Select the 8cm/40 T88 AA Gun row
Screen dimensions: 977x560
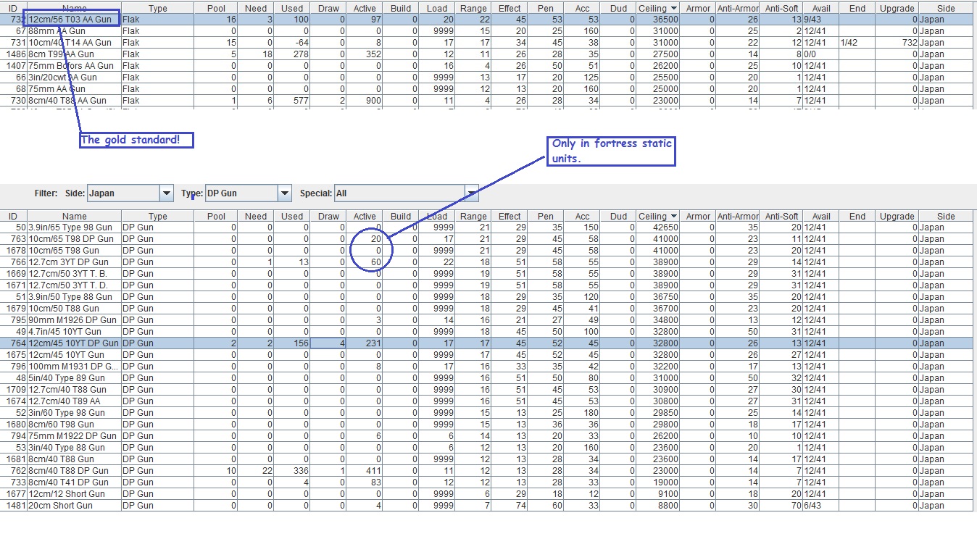486,101
